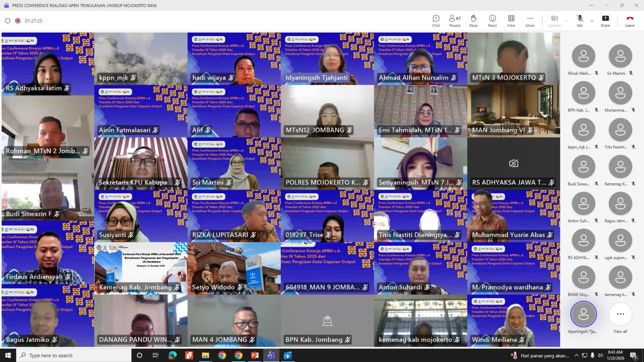Click the Windows search box
This screenshot has width=644, height=362.
tap(74, 356)
